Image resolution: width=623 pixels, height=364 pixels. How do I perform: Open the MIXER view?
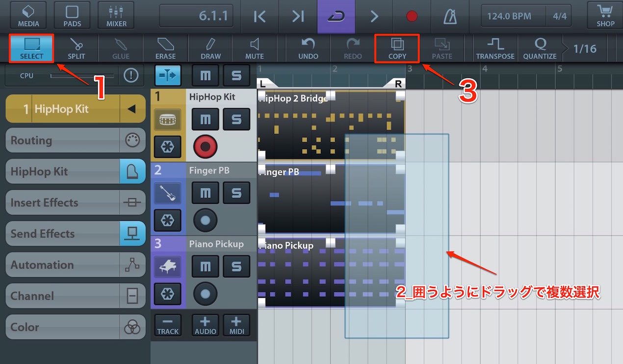click(116, 15)
